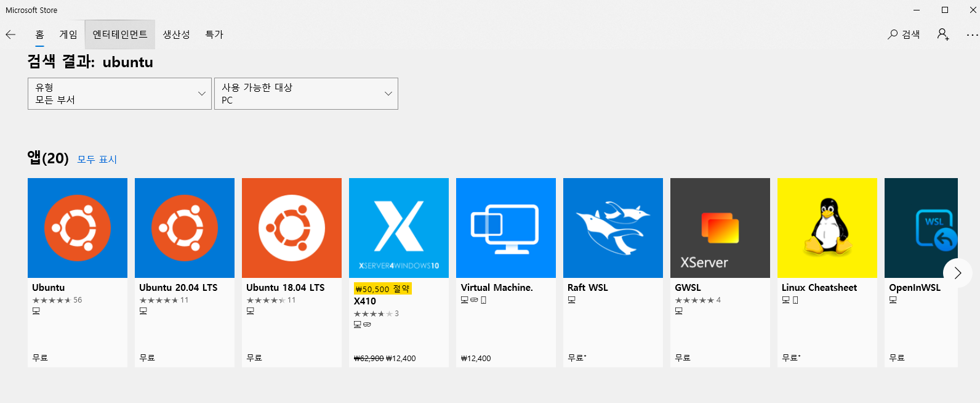Open the Raft WSL title text
The height and width of the screenshot is (403, 980).
pyautogui.click(x=588, y=288)
